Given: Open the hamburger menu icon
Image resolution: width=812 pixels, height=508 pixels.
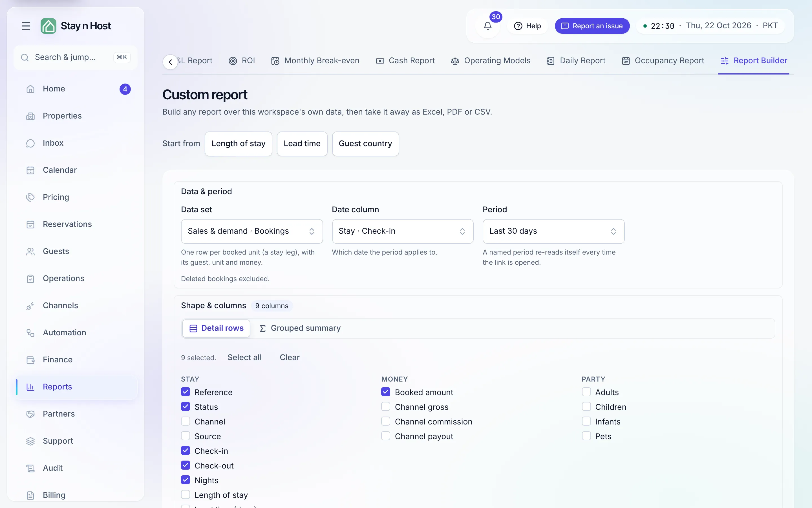Looking at the screenshot, I should click(x=26, y=26).
